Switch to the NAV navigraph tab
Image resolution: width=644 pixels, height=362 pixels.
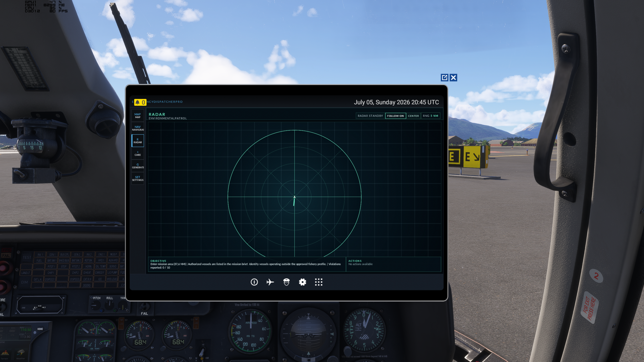(138, 128)
